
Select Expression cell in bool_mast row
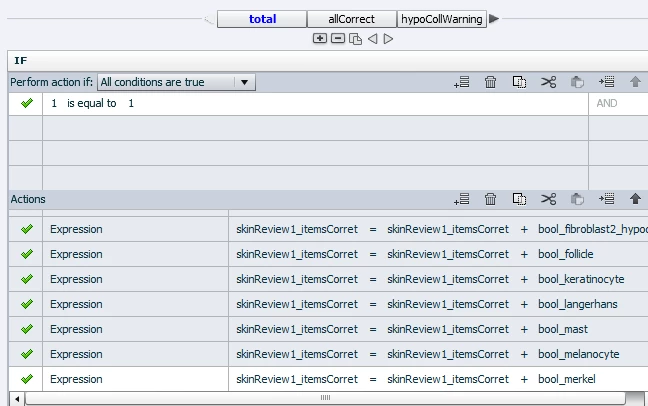click(x=136, y=329)
